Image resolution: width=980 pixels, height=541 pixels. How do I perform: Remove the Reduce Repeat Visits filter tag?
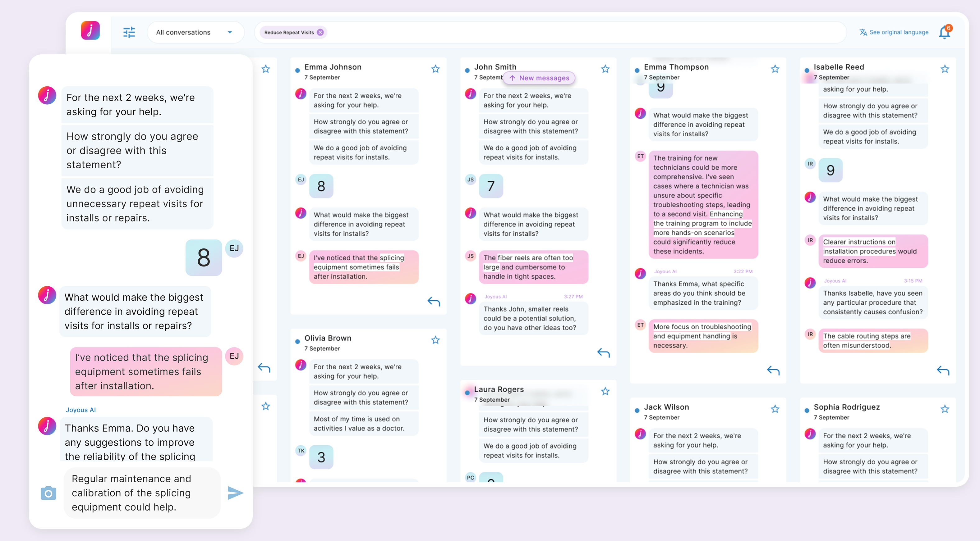[320, 32]
